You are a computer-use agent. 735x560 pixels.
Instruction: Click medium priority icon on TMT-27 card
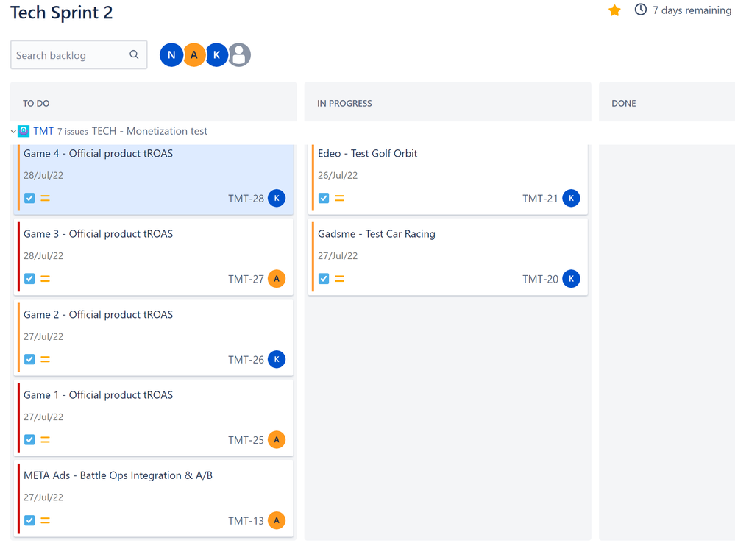(45, 279)
